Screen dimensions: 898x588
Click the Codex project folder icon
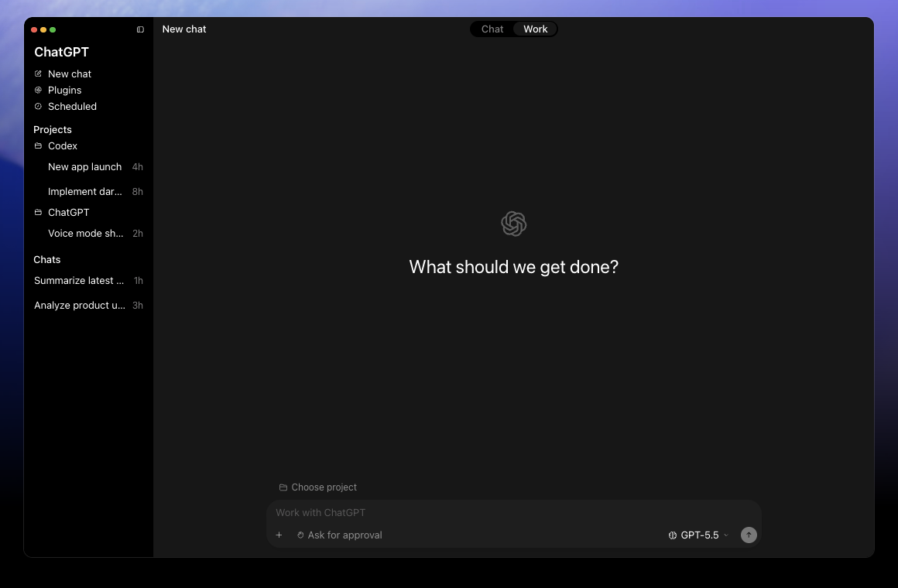tap(38, 146)
